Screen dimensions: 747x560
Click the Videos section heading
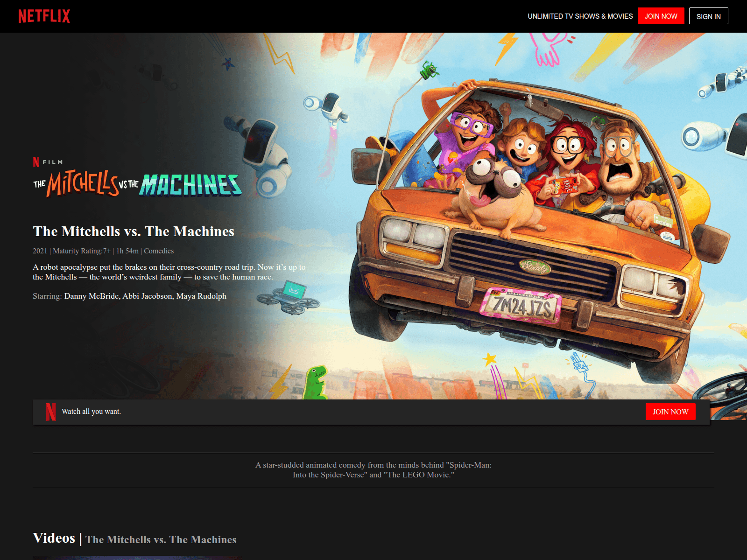tap(54, 538)
